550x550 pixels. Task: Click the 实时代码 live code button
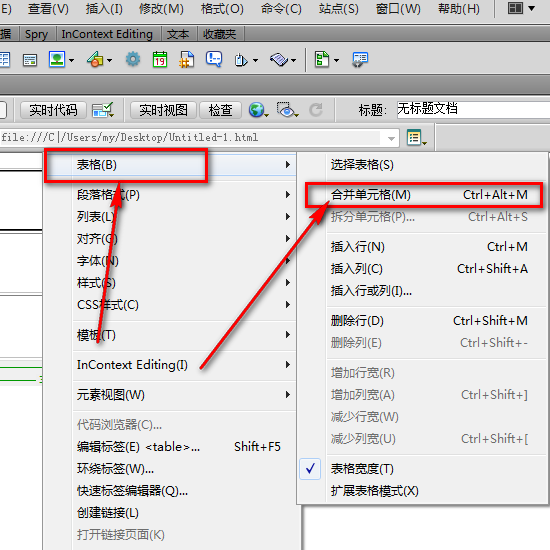53,110
